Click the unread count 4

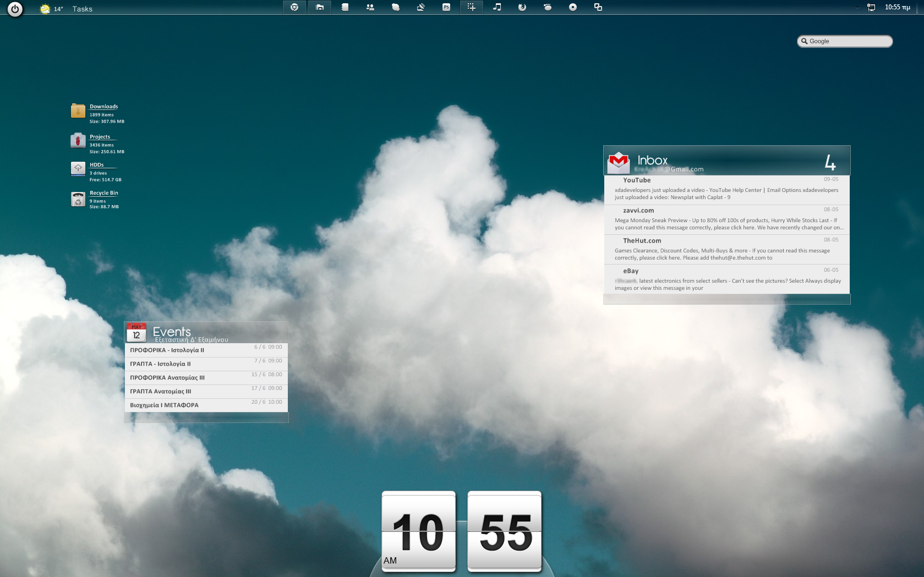point(830,162)
